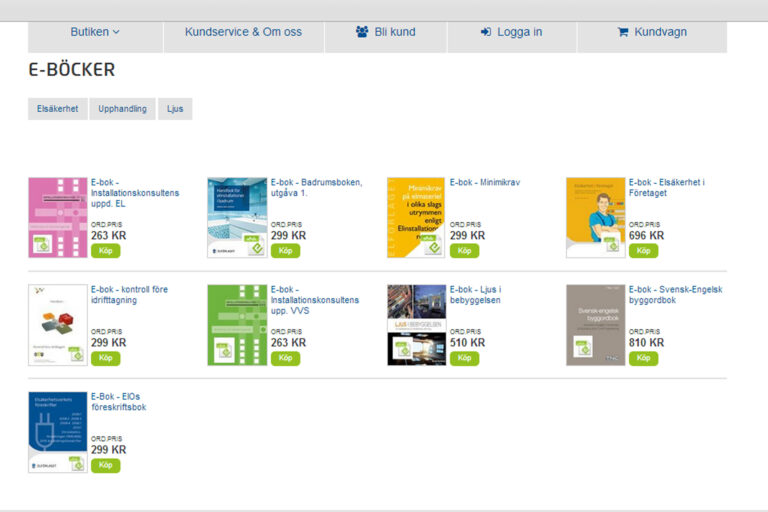768x512 pixels.
Task: Open Badrumsboken book cover image
Action: 237,218
